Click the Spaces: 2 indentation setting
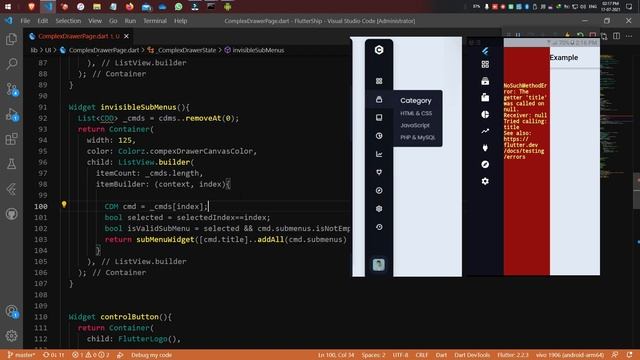 point(373,355)
